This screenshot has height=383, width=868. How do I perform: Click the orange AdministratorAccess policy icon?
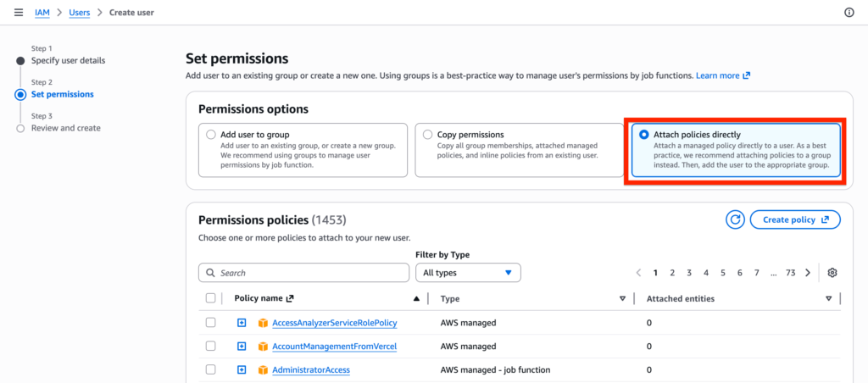[264, 370]
